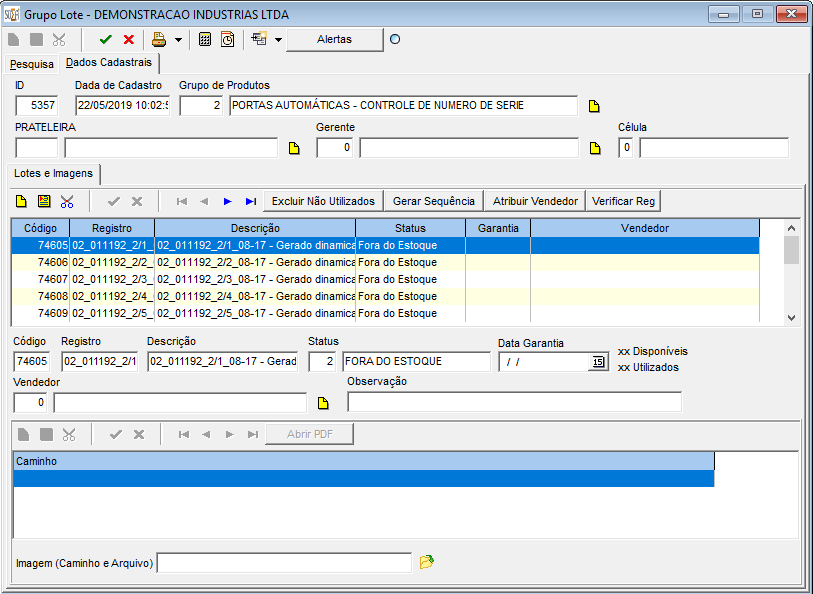The width and height of the screenshot is (813, 594).
Task: Click the Vendedor column header
Action: pos(644,228)
